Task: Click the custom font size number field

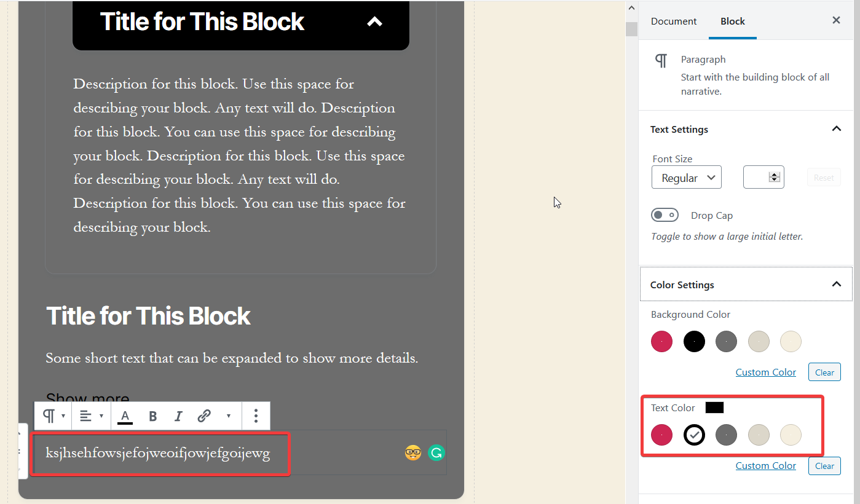Action: click(763, 177)
